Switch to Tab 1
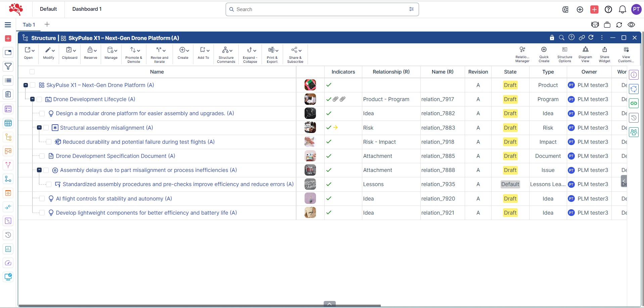This screenshot has height=308, width=644. point(29,25)
